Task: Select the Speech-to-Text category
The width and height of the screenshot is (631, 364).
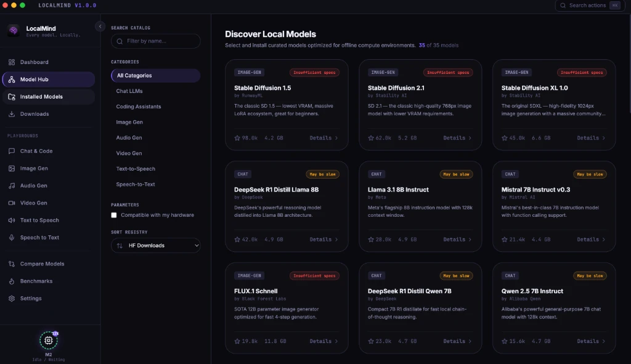Action: 135,184
